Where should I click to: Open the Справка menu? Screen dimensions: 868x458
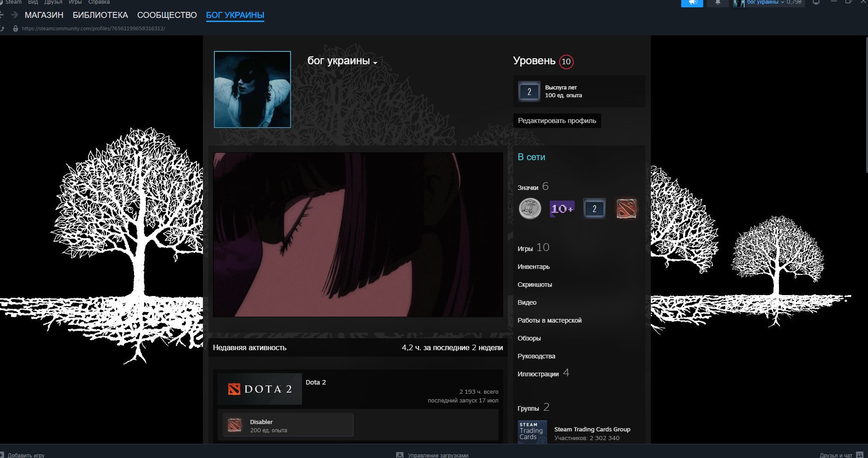[x=99, y=2]
